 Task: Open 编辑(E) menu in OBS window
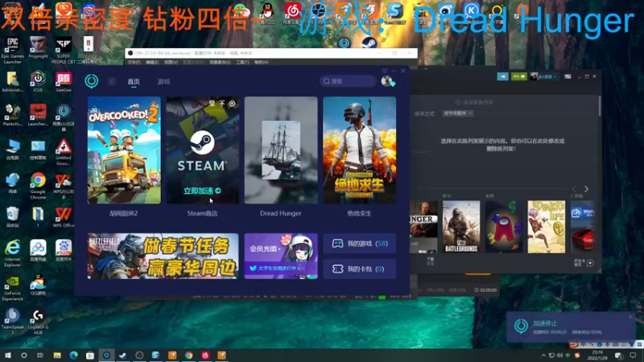152,63
